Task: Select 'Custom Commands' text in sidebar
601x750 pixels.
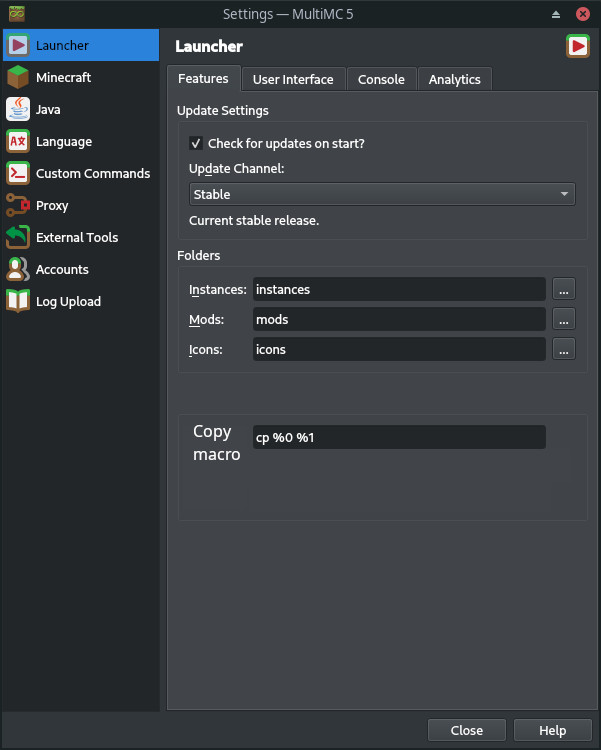Action: [x=93, y=174]
